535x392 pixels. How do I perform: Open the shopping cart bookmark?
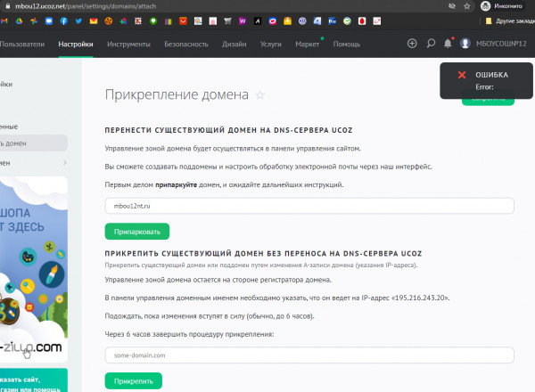coord(227,21)
